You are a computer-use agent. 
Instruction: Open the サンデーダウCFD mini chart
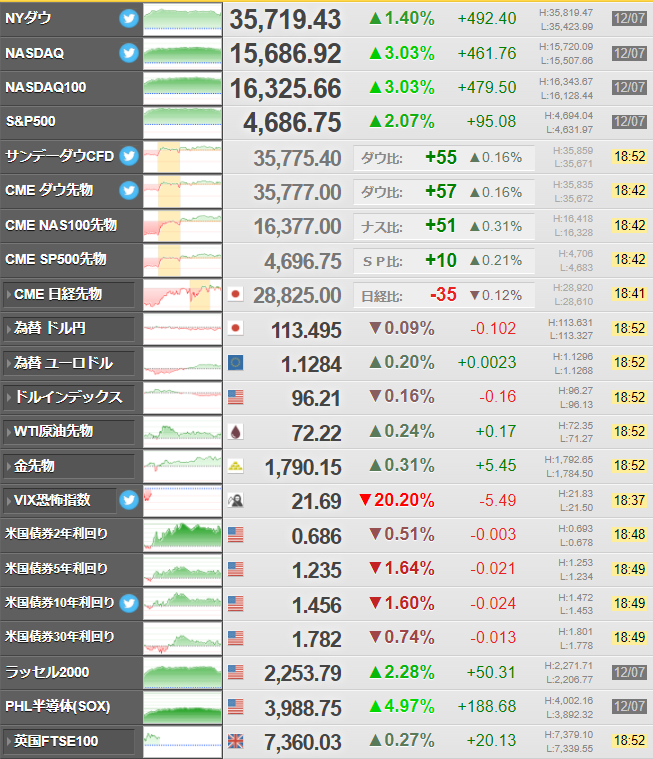pos(182,156)
